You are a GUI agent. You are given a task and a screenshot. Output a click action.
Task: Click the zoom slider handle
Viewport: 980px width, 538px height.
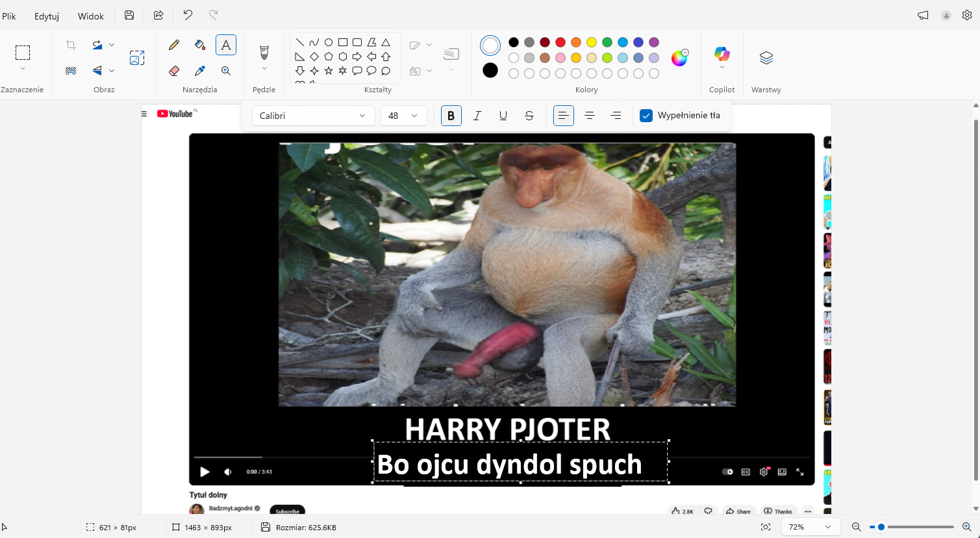point(881,527)
